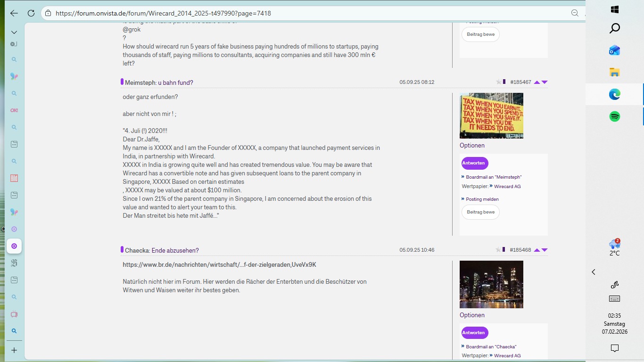Click the br.de news article link
Viewport: 644px width, 362px height.
pyautogui.click(x=219, y=265)
